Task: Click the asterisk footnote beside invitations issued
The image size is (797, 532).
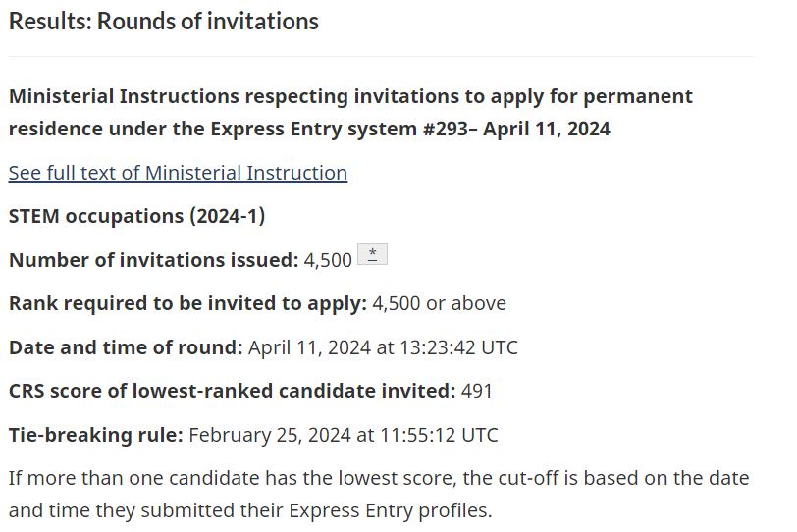Action: [x=373, y=254]
